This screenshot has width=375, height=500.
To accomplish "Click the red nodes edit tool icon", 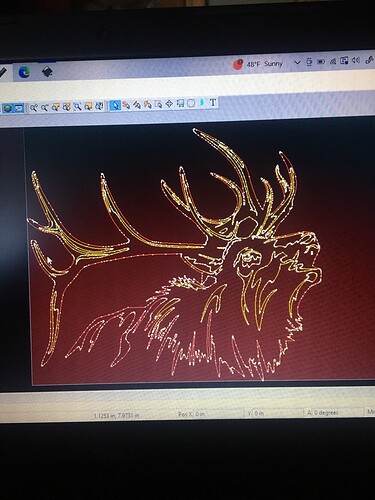I will (x=126, y=105).
